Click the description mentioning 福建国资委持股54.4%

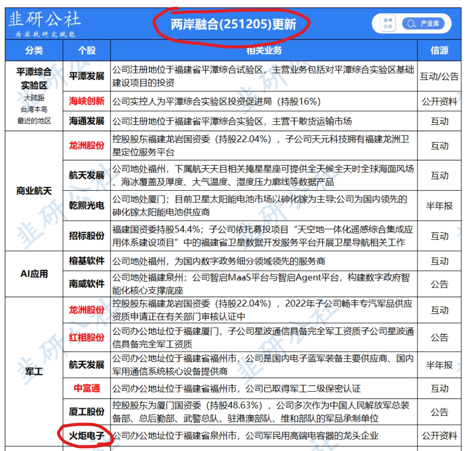(x=263, y=236)
